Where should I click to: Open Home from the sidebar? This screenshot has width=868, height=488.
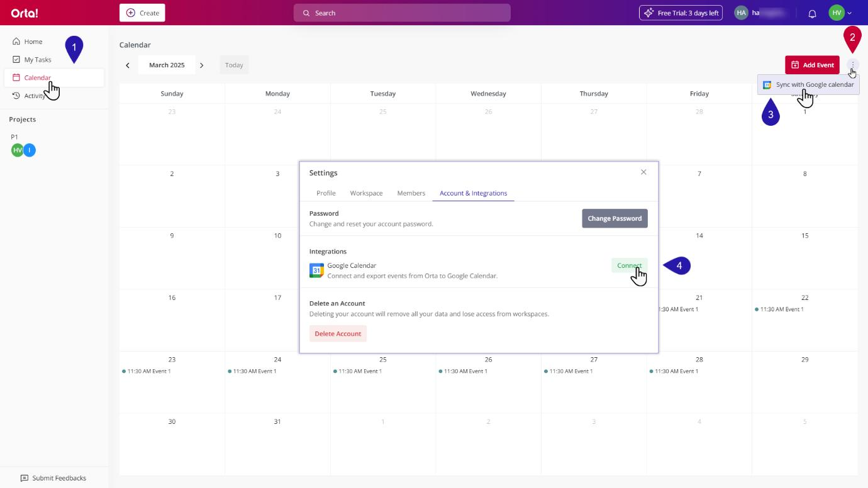click(33, 42)
